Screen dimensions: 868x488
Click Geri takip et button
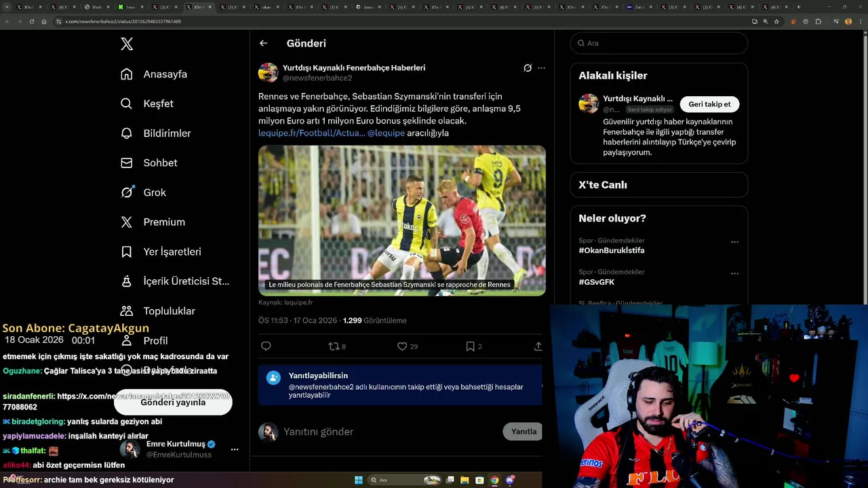tap(709, 104)
